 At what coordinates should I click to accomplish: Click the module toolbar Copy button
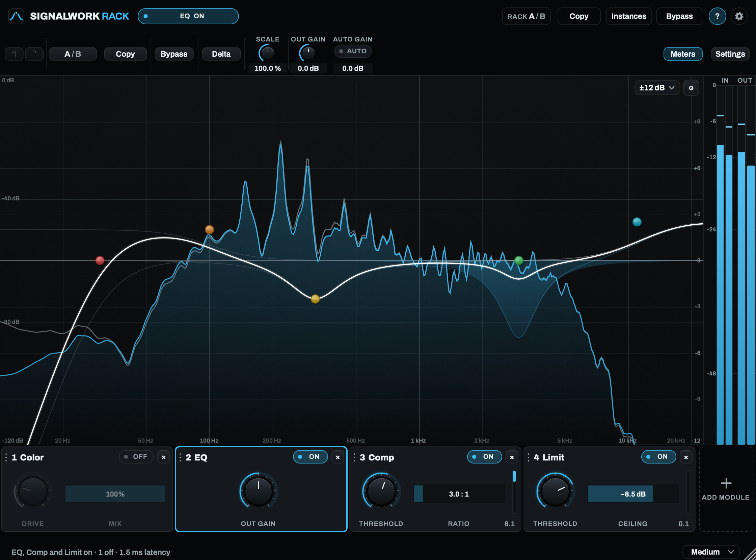coord(125,54)
